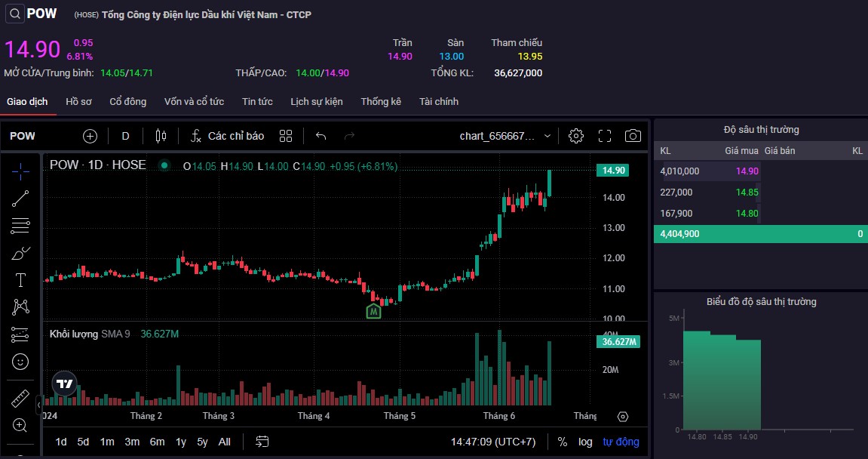Toggle auto scale tự động
This screenshot has height=459, width=868.
621,442
